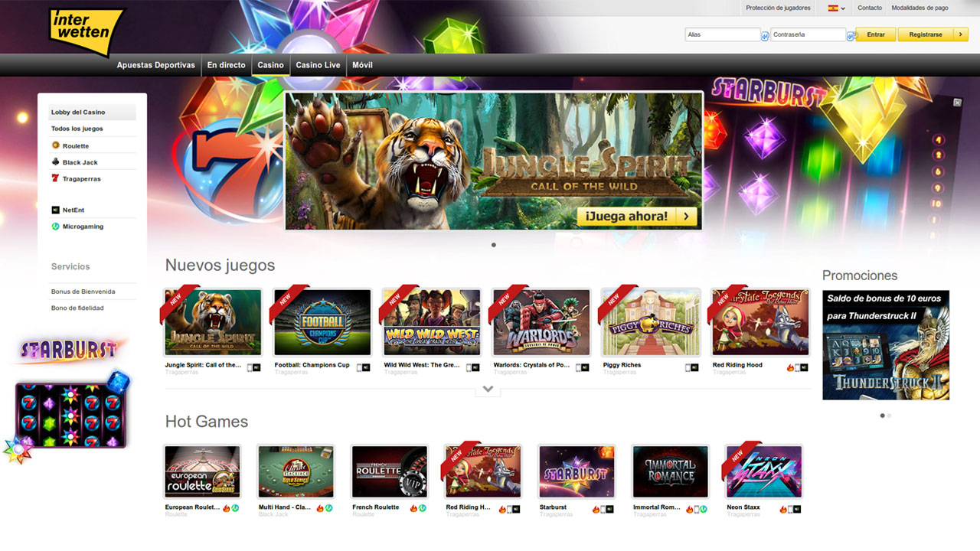980x551 pixels.
Task: Click the mobile device icon beside Piggy Riches
Action: click(x=688, y=367)
